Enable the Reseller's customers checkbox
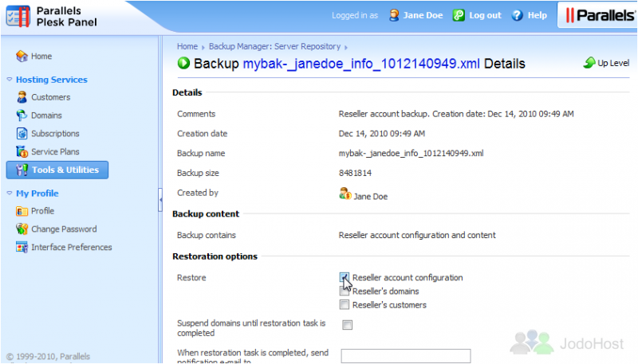 (x=345, y=305)
